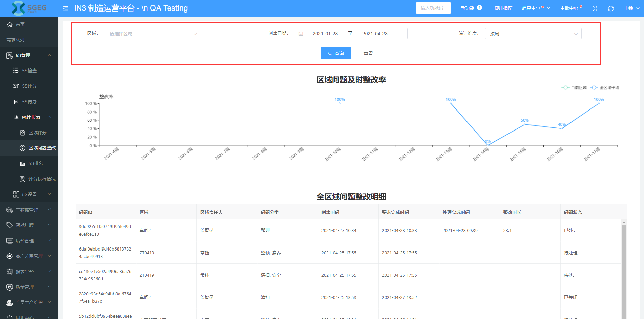Click the blue 查询 search button
Screen dimensions: 644x319
coord(336,53)
